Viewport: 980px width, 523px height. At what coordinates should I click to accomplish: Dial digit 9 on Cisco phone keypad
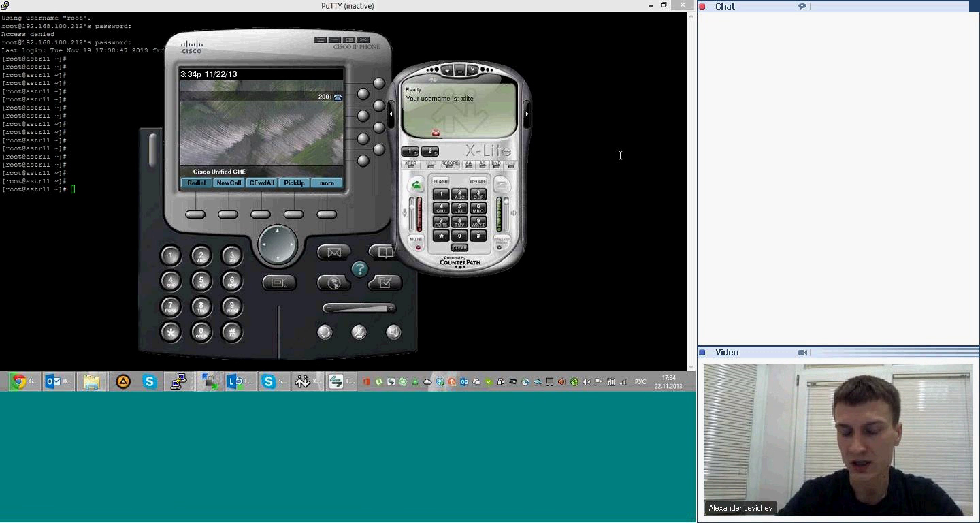click(x=231, y=306)
